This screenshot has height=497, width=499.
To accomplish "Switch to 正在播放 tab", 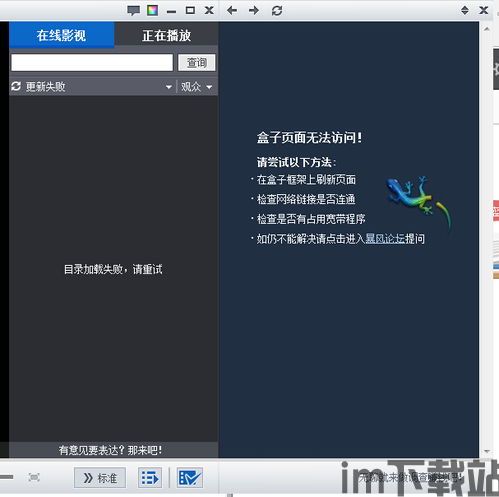I will pyautogui.click(x=167, y=35).
